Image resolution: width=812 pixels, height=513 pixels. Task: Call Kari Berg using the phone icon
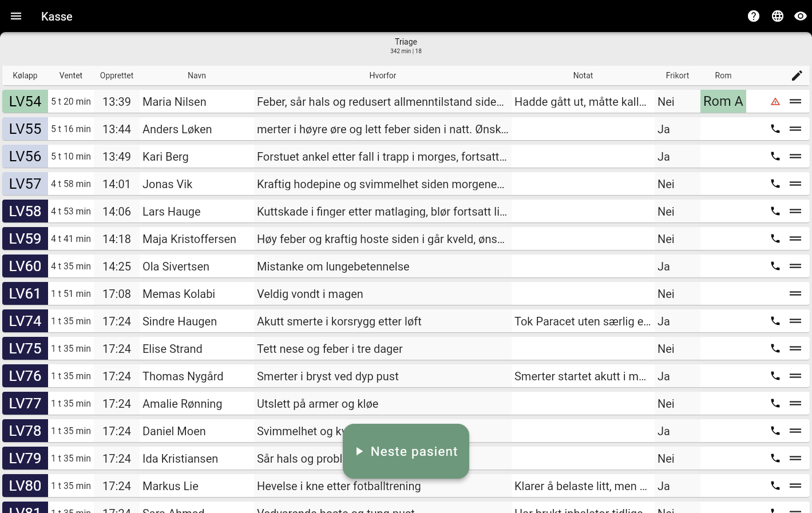coord(775,156)
